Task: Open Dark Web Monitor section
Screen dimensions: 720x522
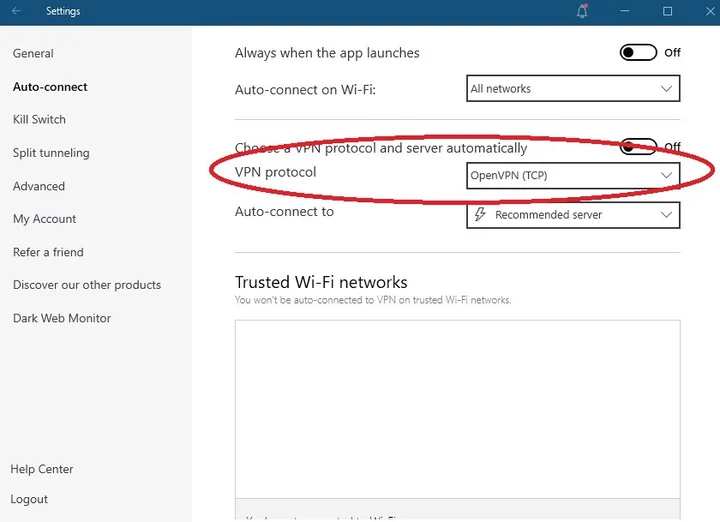Action: pos(62,318)
